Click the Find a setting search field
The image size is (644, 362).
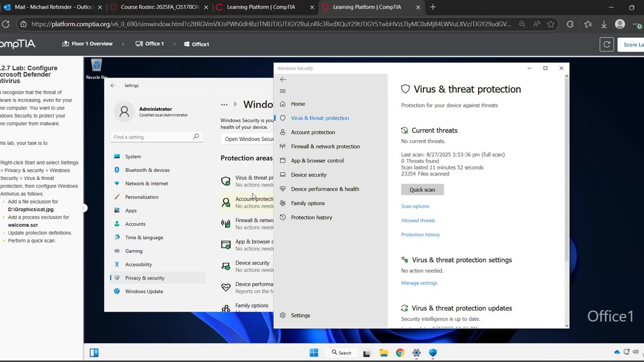coord(156,137)
